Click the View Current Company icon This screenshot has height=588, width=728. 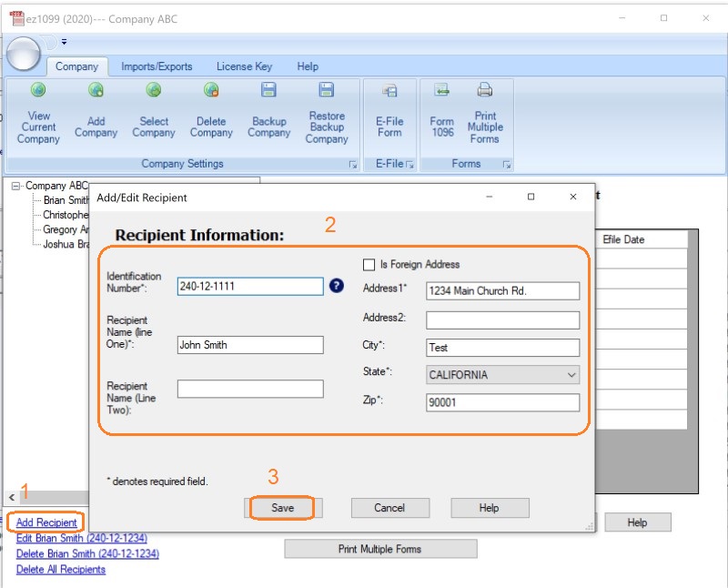coord(38,91)
